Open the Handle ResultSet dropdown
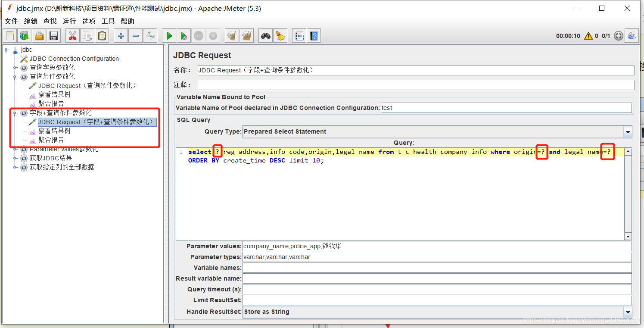The width and height of the screenshot is (644, 328). [x=628, y=312]
